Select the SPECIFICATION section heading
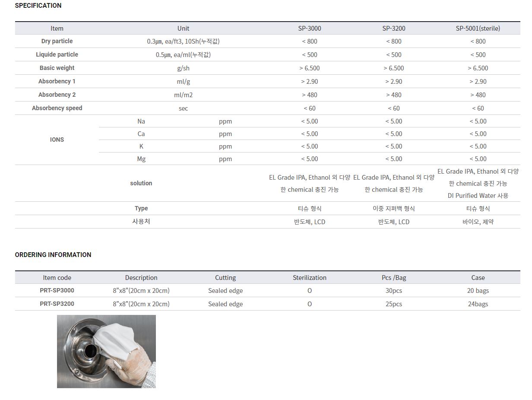The height and width of the screenshot is (400, 532). tap(38, 6)
